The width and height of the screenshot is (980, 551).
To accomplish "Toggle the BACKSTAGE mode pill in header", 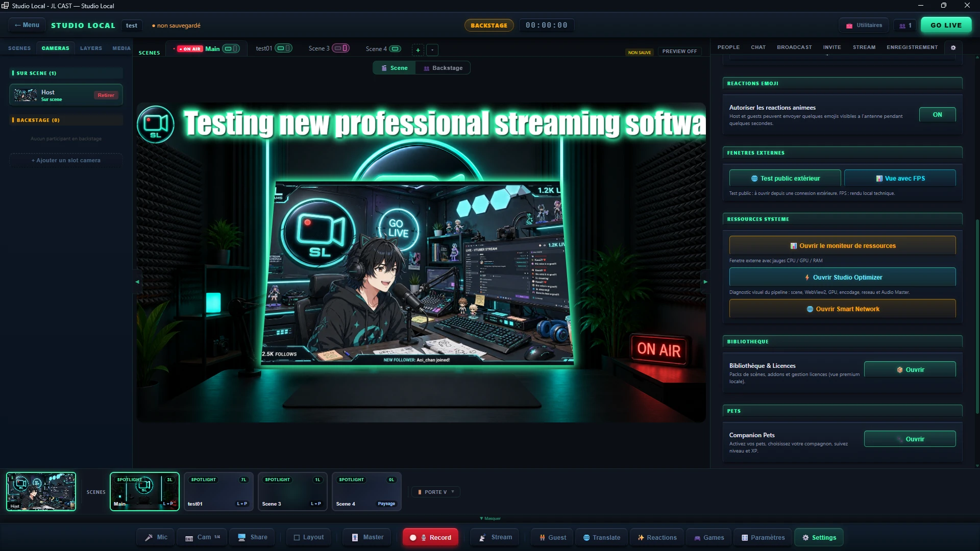I will click(489, 26).
